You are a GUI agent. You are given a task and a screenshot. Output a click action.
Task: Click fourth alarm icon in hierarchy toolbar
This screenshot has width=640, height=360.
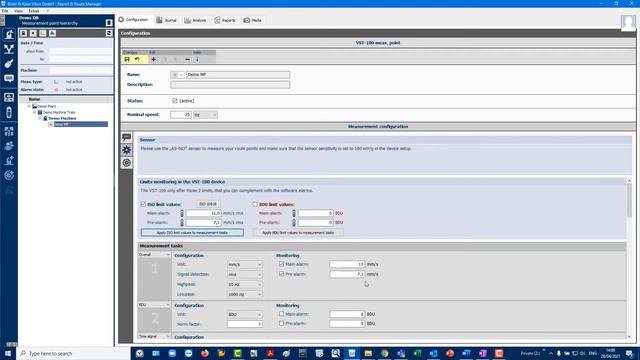(53, 33)
